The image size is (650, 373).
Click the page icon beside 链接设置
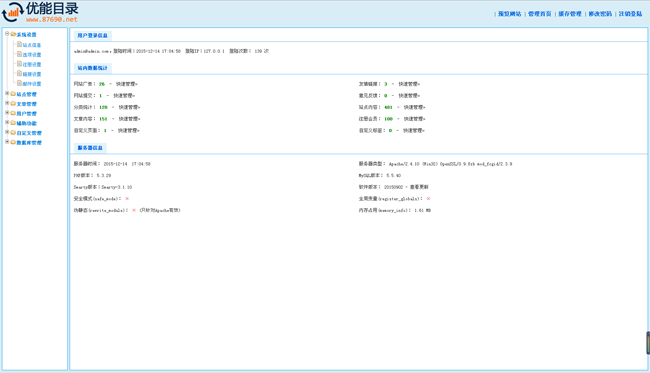tap(19, 73)
